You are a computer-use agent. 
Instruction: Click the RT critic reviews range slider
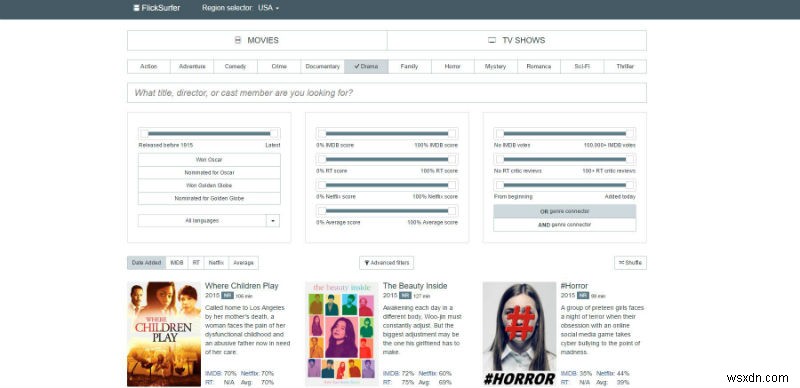[564, 159]
